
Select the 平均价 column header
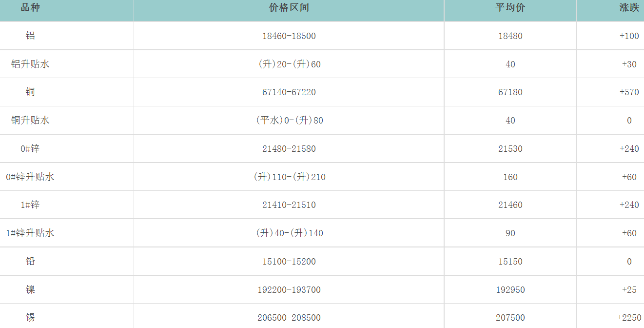(510, 8)
